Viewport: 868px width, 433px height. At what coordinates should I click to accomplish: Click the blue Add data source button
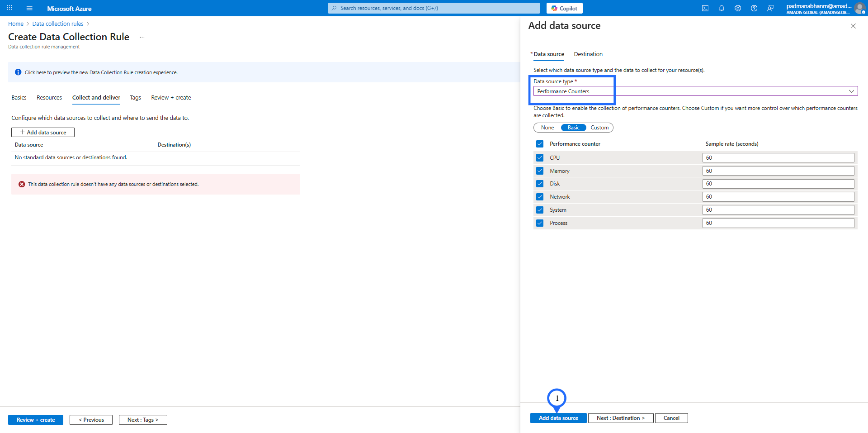tap(558, 418)
